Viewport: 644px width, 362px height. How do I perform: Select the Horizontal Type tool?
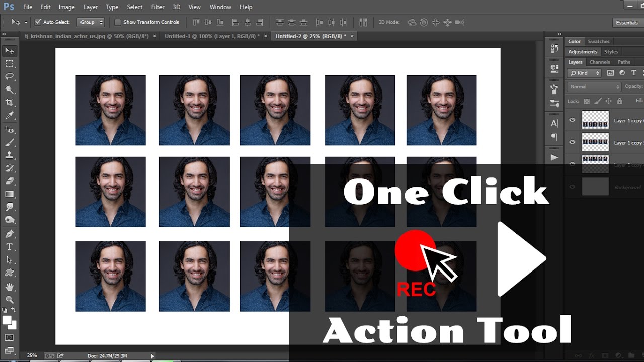pos(10,247)
